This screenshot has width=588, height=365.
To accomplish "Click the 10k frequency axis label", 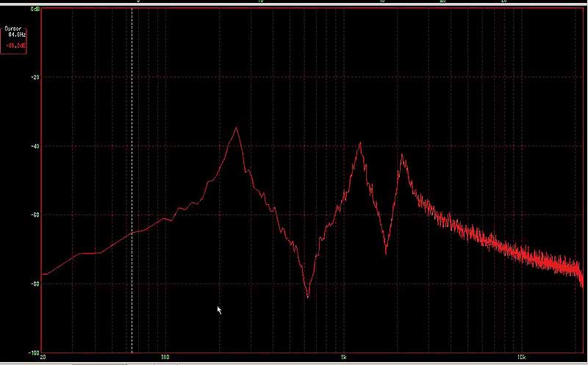I will point(521,358).
